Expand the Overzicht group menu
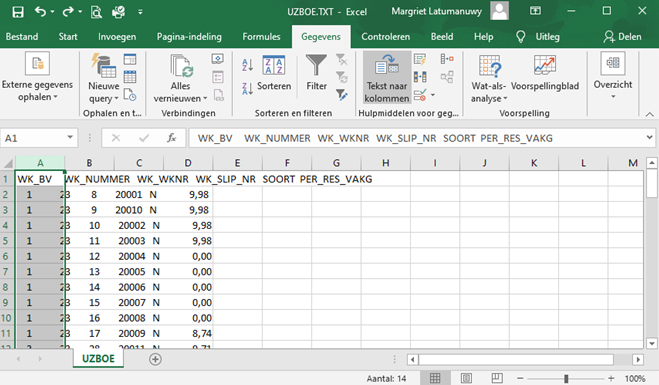659x385 pixels. 613,76
